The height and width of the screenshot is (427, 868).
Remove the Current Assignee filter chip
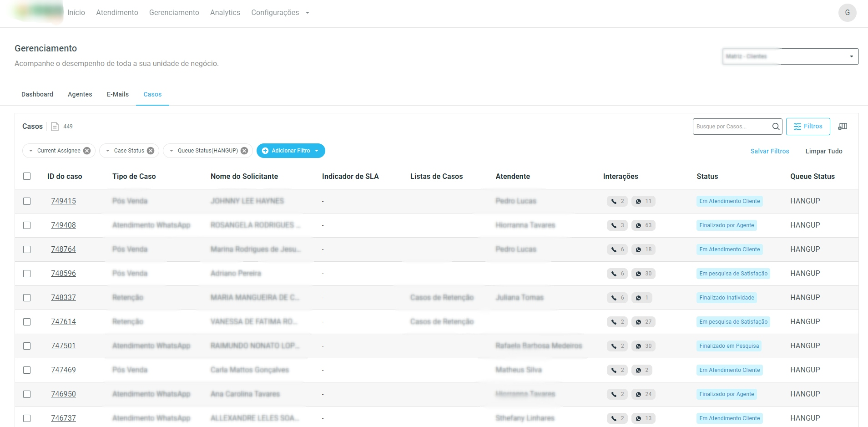87,151
